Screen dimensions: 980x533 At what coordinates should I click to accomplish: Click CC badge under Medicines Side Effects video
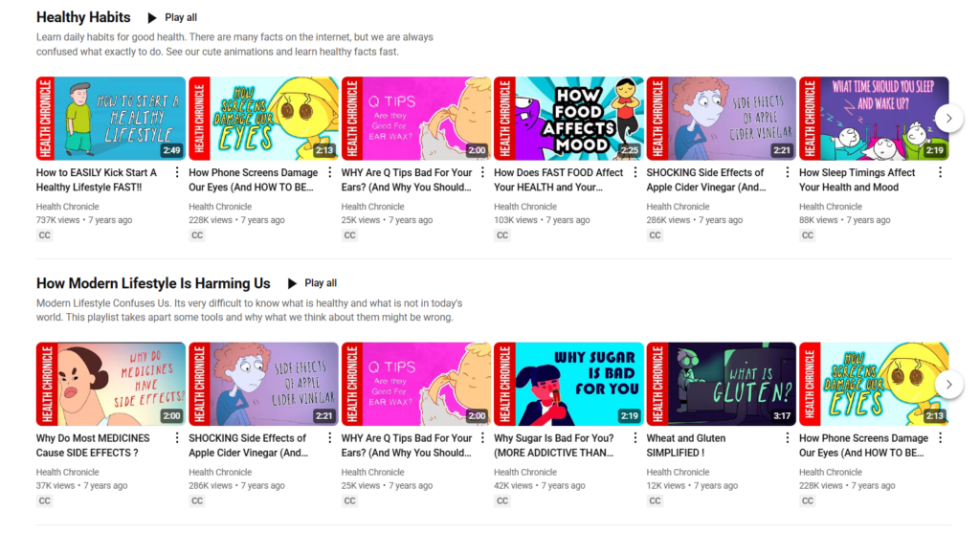[x=44, y=501]
